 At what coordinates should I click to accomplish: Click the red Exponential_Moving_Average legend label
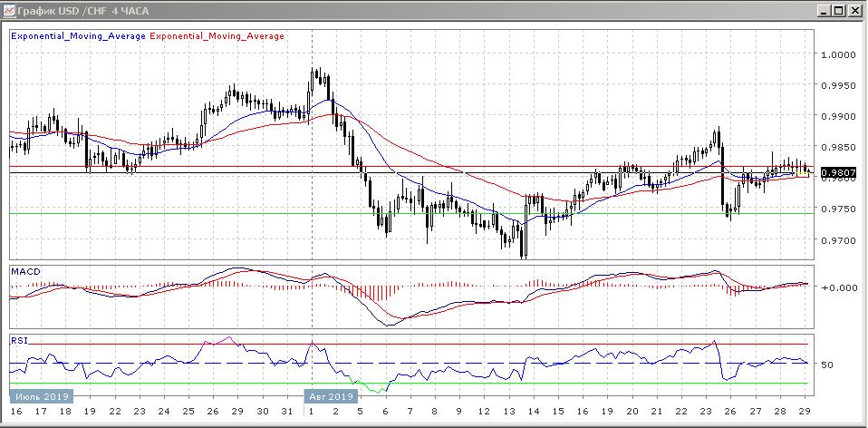(216, 36)
